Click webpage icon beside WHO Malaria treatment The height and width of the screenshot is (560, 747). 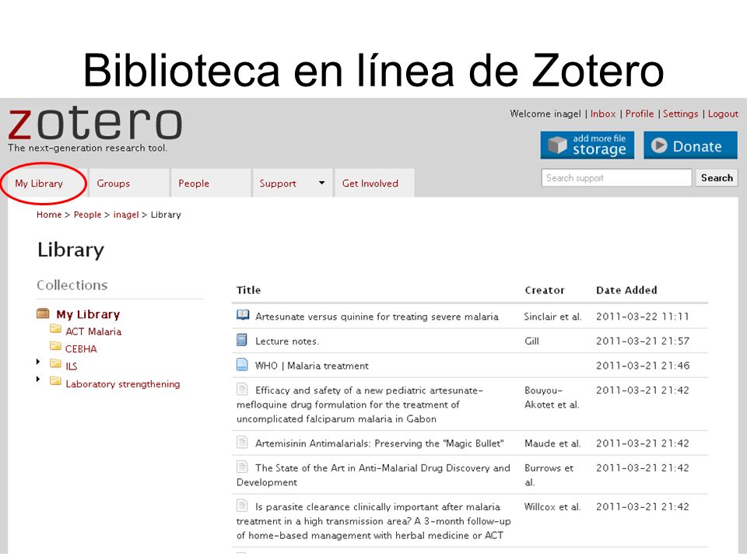pyautogui.click(x=242, y=364)
